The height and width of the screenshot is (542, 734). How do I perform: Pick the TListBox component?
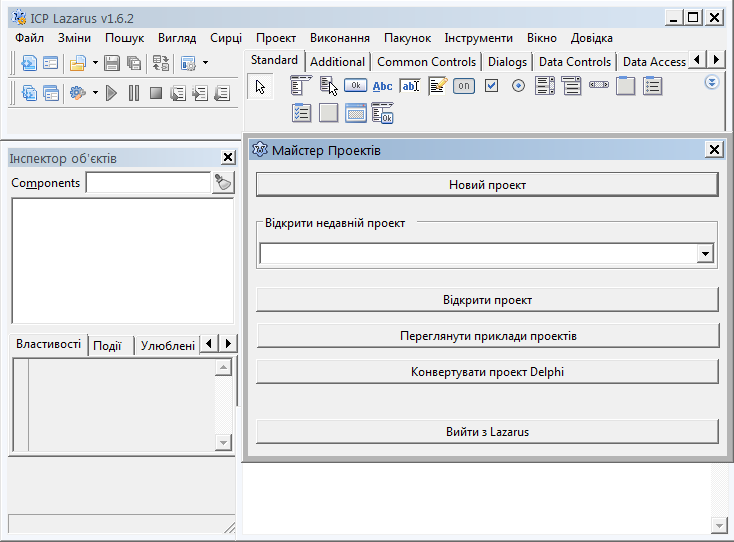click(x=544, y=86)
